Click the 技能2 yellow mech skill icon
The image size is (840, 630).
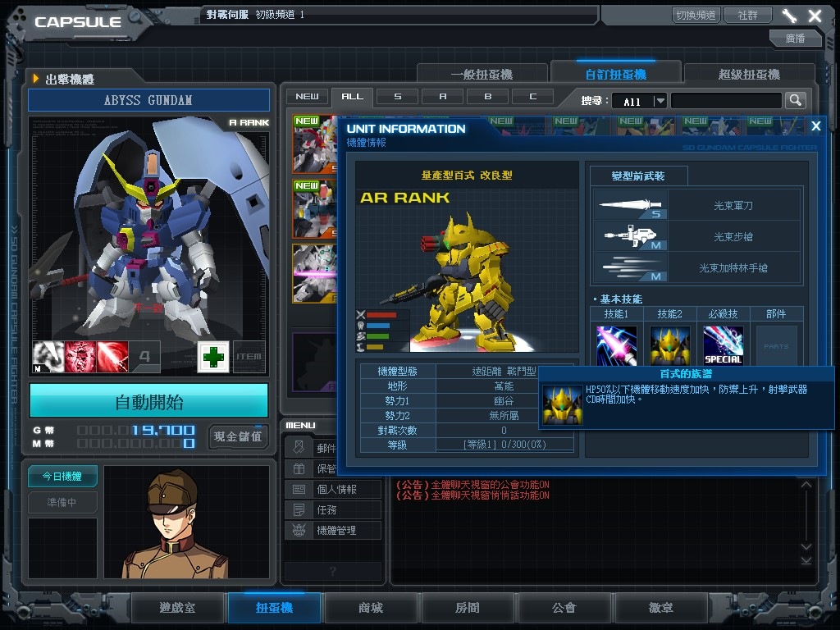point(669,345)
